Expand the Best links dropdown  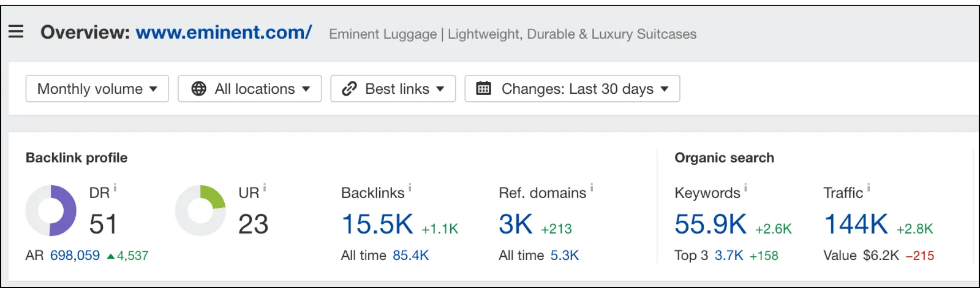[393, 89]
